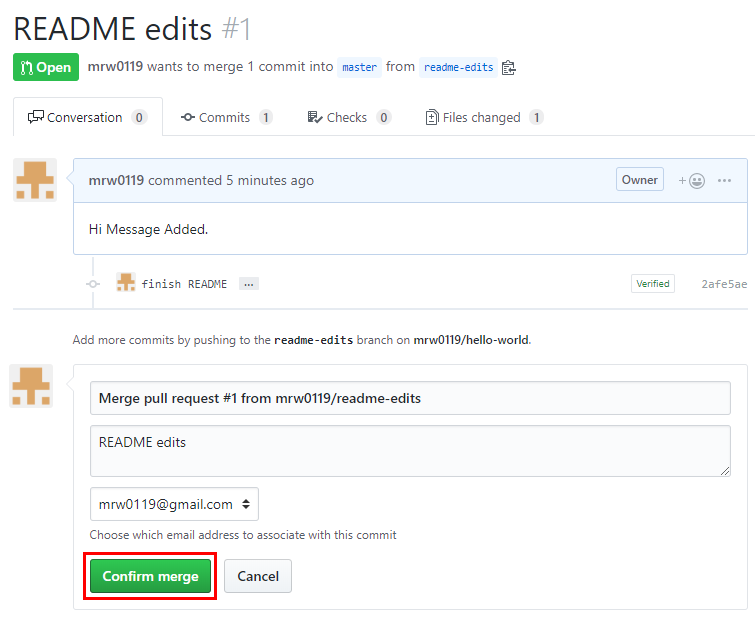Screen dimensions: 755x617
Task: Click mrw0119/hello-world repository text
Action: coord(471,340)
